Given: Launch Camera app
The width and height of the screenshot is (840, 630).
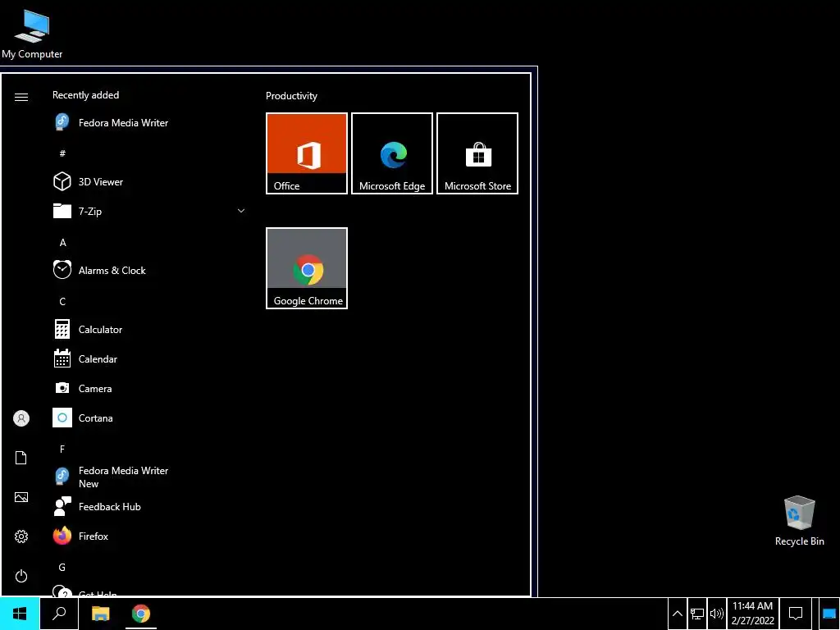Looking at the screenshot, I should click(148, 388).
